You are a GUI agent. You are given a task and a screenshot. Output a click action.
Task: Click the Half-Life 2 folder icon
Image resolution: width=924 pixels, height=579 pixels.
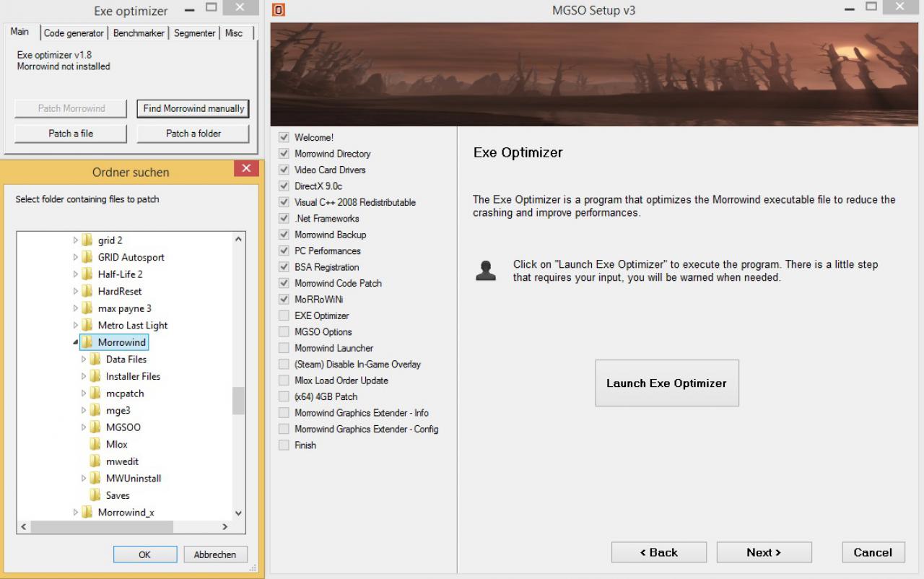87,274
